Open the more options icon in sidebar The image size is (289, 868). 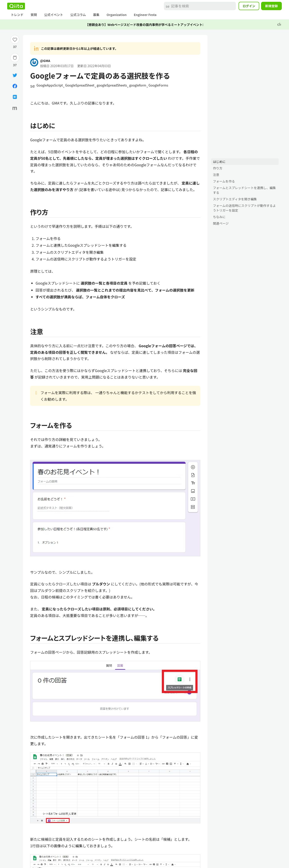point(15,108)
